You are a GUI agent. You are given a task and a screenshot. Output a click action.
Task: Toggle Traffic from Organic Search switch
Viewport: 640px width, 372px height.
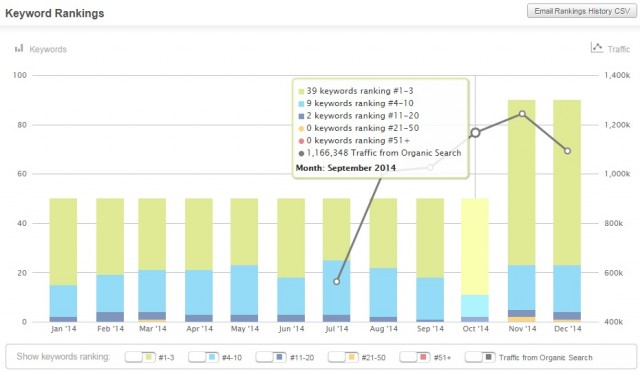480,357
